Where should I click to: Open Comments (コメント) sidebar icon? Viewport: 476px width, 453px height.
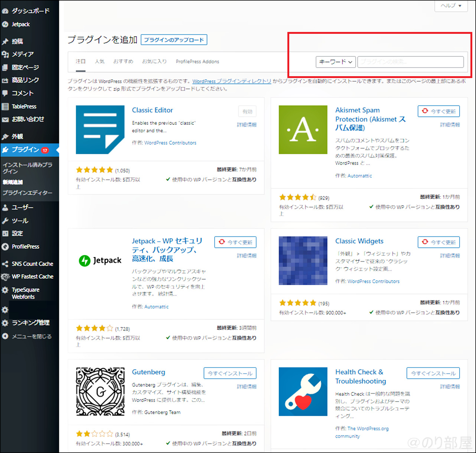pyautogui.click(x=5, y=93)
